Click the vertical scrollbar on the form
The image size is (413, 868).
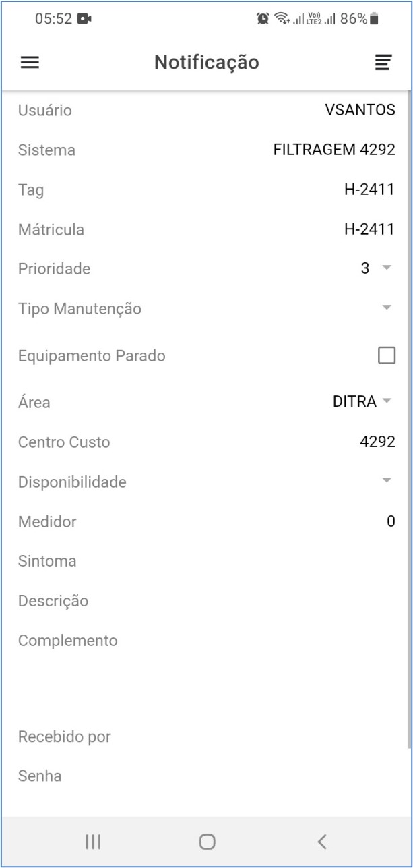(408, 418)
